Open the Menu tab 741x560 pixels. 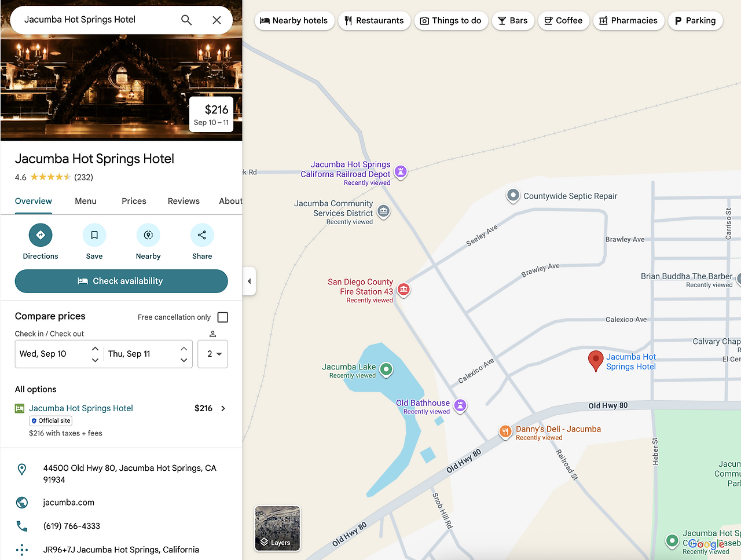[x=86, y=201]
